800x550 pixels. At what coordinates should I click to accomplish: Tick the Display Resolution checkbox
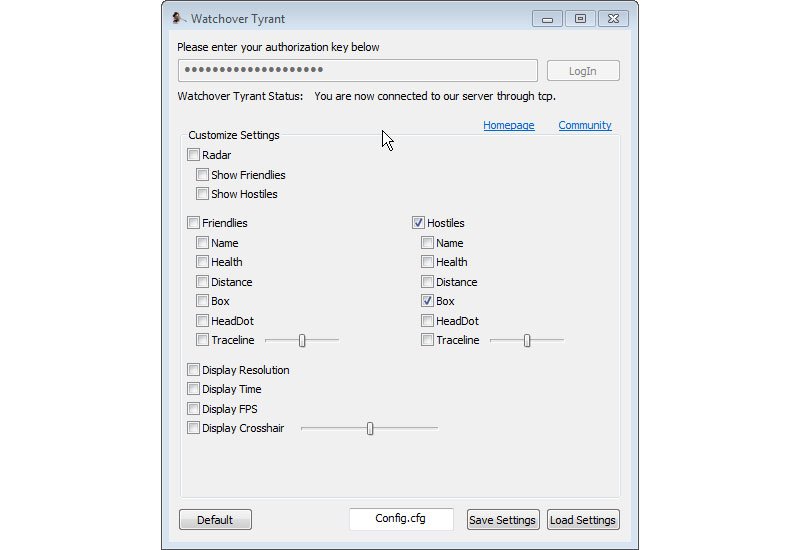(193, 370)
